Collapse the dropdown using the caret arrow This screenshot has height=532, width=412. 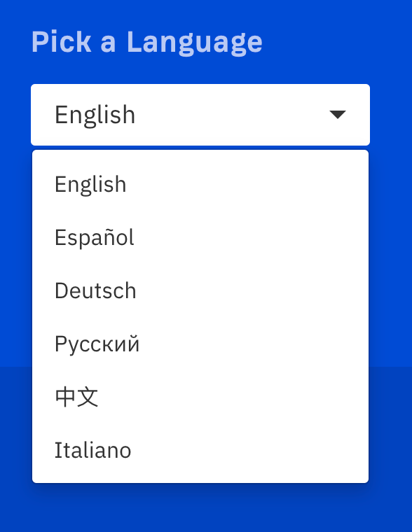[x=338, y=114]
